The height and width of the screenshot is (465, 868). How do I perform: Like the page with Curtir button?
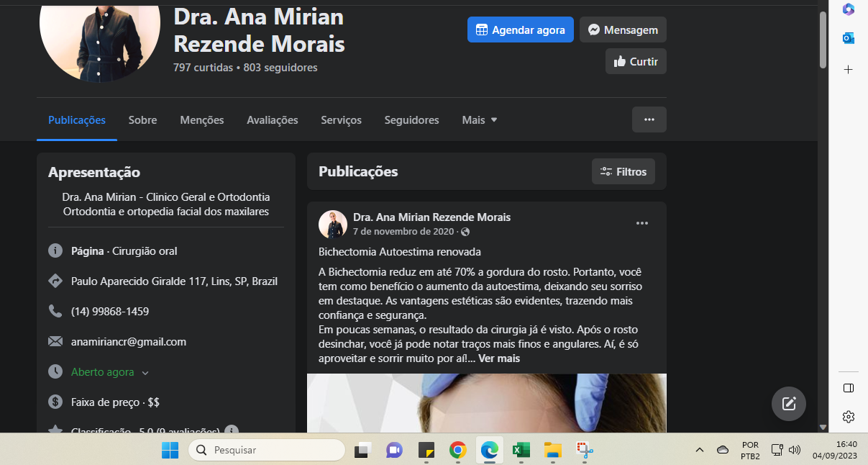tap(636, 61)
